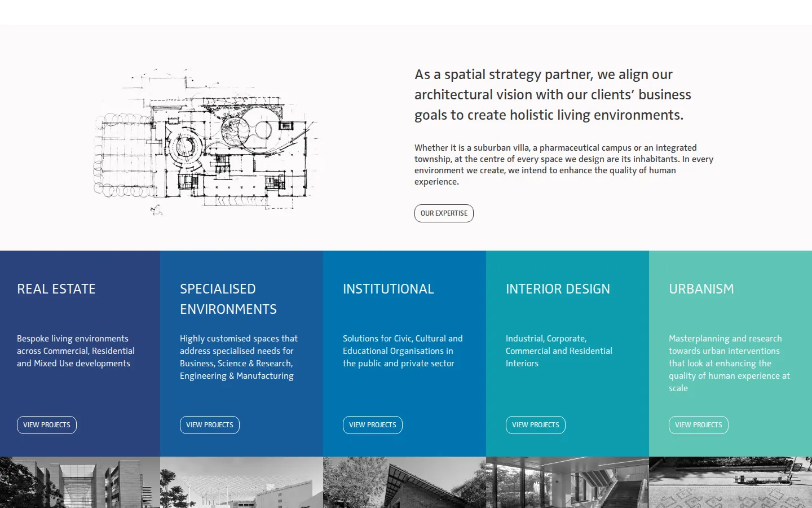
Task: Open the Our Expertise button
Action: (444, 213)
